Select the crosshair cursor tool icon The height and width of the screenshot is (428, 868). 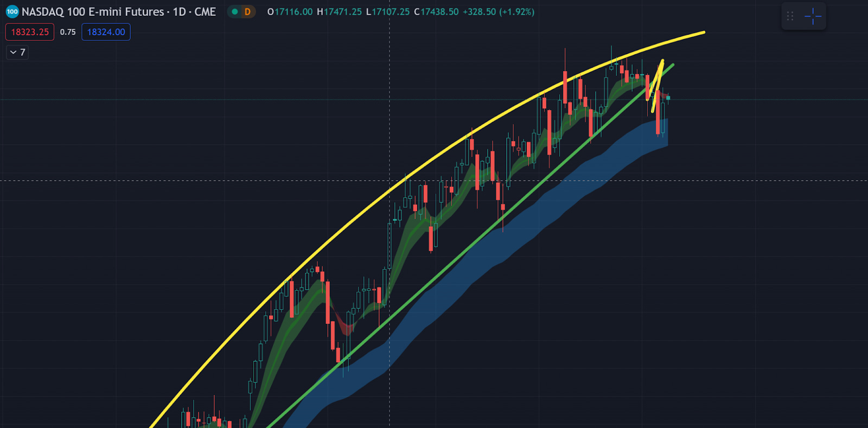coord(813,16)
